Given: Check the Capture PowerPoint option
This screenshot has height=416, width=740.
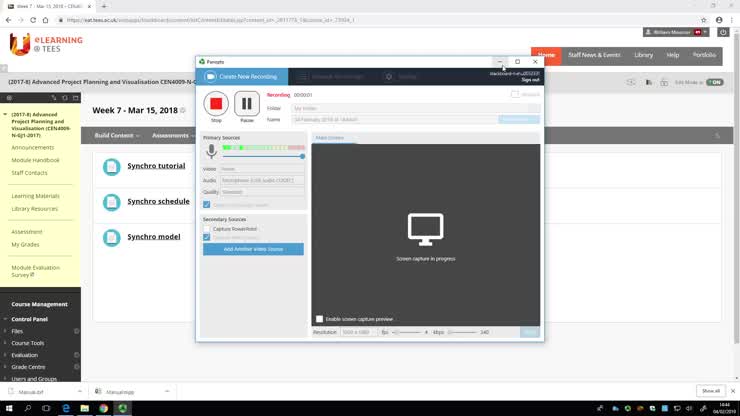Looking at the screenshot, I should pos(207,229).
